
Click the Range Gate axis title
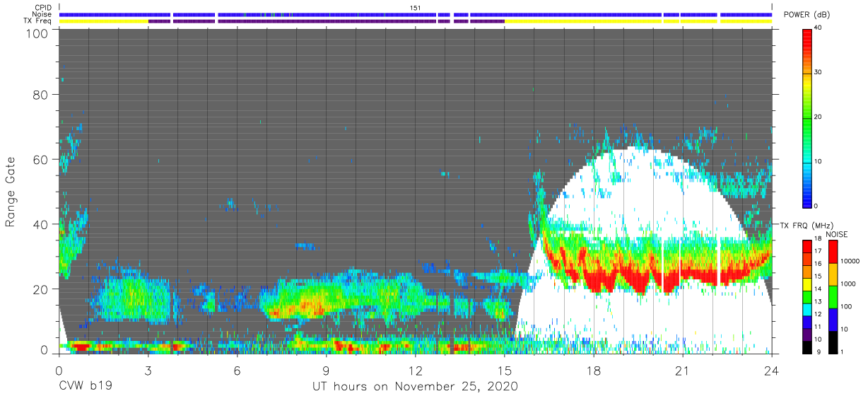(11, 192)
